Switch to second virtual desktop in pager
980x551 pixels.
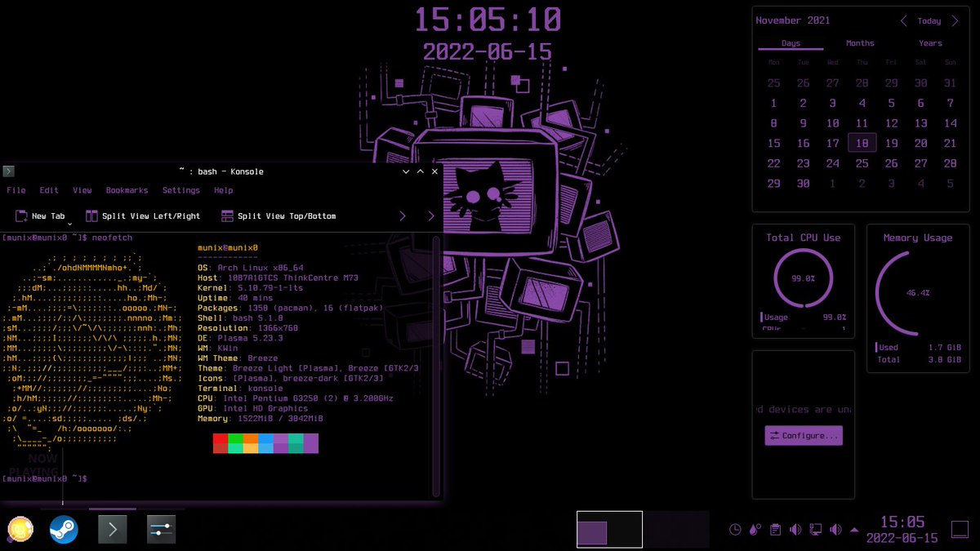[676, 529]
